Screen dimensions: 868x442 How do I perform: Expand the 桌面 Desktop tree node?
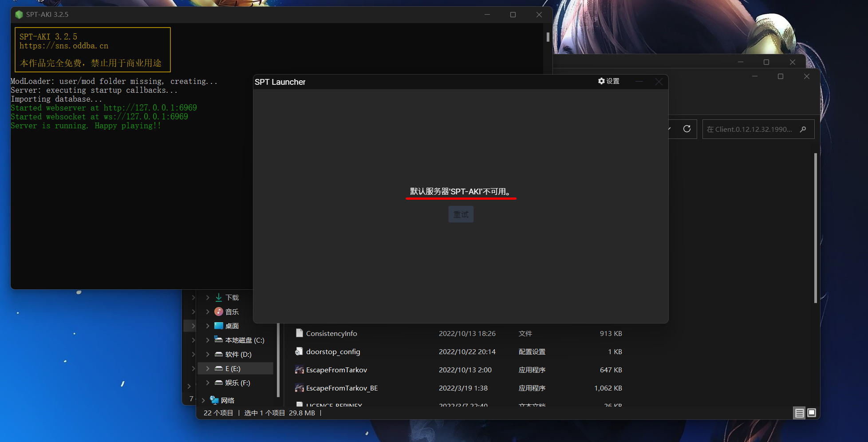pos(208,326)
